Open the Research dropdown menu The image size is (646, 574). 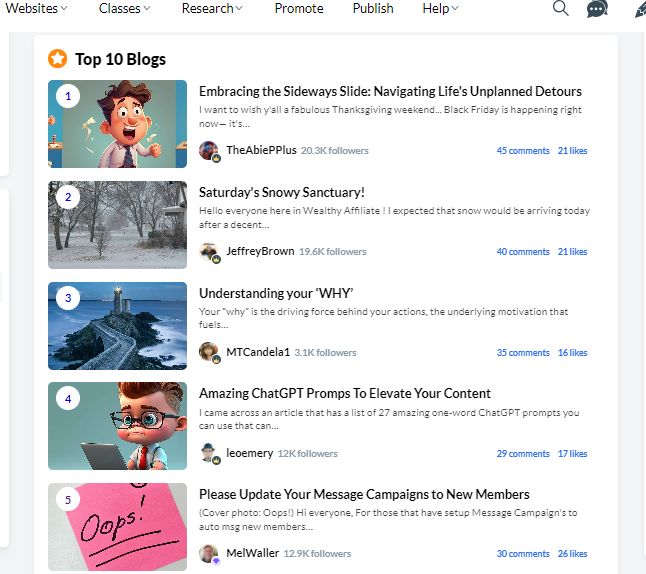point(212,9)
